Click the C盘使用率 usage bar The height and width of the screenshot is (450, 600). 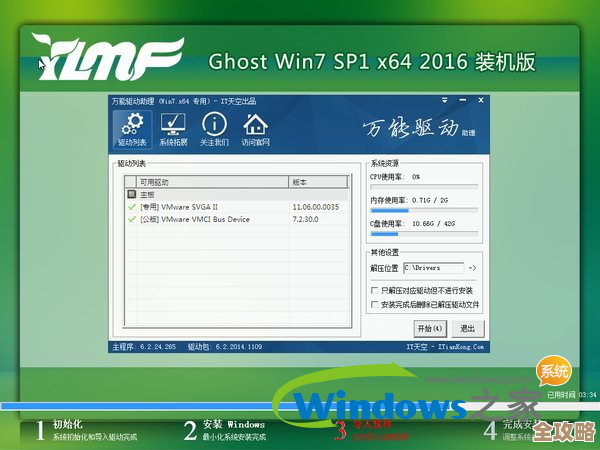tap(425, 235)
